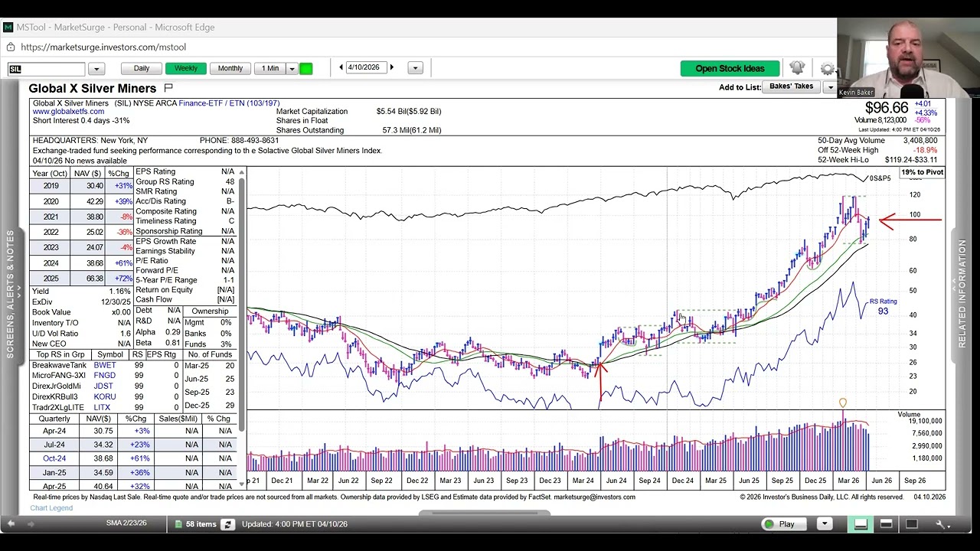Click the Kevin Baker webcam thumbnail
The width and height of the screenshot is (980, 551).
908,58
